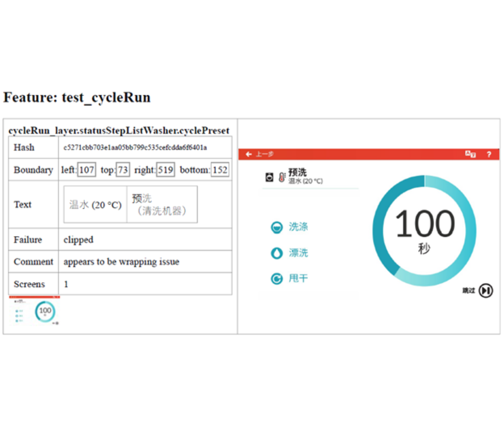Click the back arrow in the red header
Screen dimensions: 504x425
(x=248, y=154)
